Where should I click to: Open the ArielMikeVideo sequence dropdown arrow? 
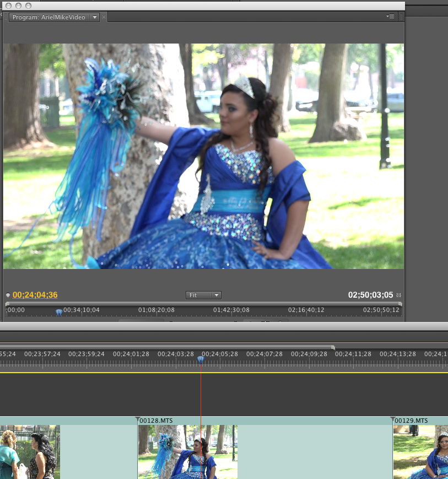click(x=95, y=18)
